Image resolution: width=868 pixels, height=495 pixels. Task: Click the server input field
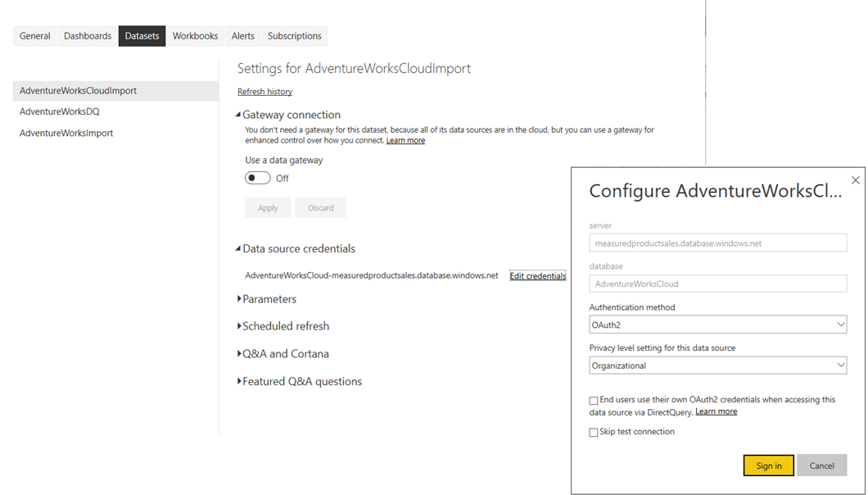coord(717,242)
